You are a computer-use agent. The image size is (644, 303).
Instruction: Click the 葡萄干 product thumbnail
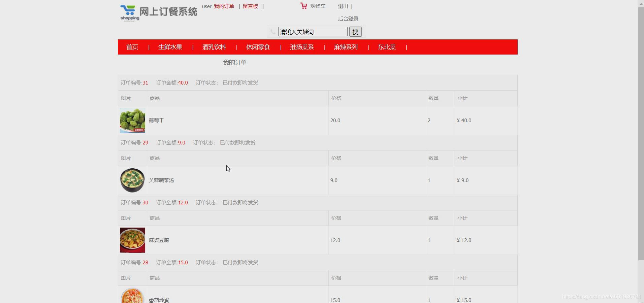132,120
